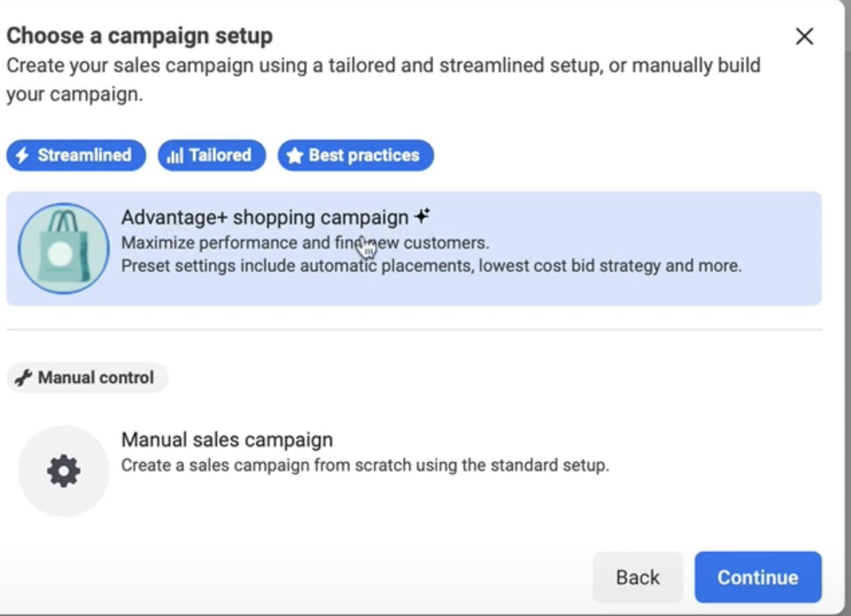Screen dimensions: 851x616
Task: Click the wrench icon in Manual control
Action: 23,378
